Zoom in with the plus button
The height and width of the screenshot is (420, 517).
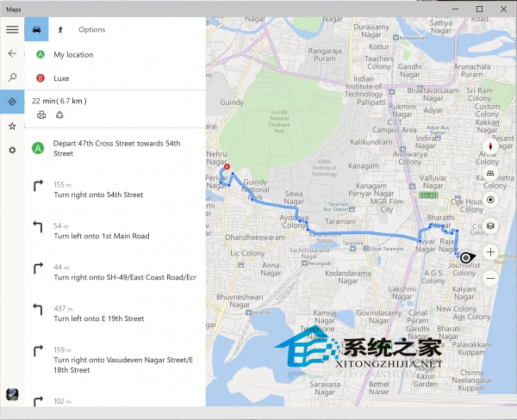click(490, 252)
